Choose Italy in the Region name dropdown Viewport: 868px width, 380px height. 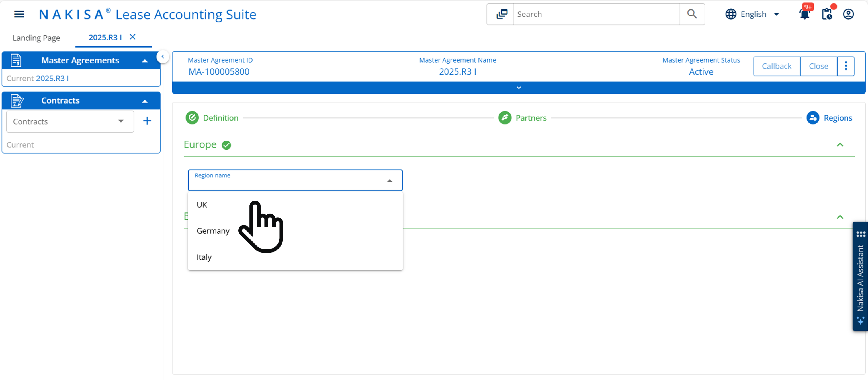(x=204, y=257)
